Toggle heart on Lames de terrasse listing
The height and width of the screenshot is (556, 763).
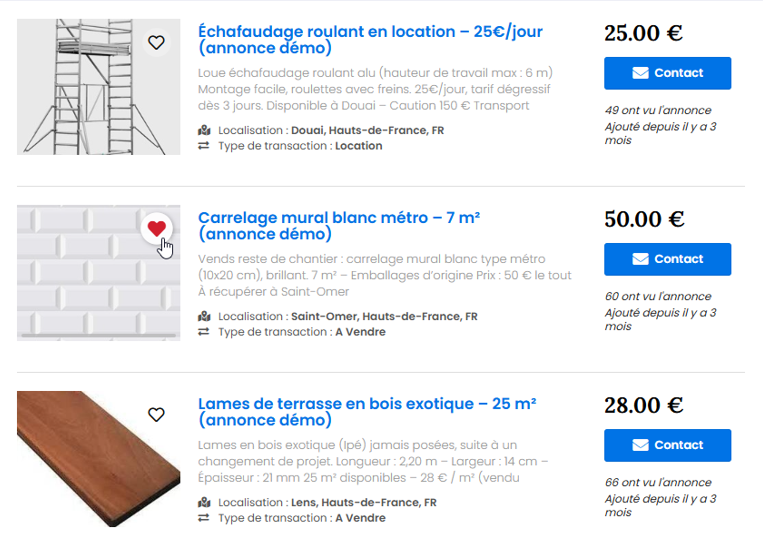[156, 414]
